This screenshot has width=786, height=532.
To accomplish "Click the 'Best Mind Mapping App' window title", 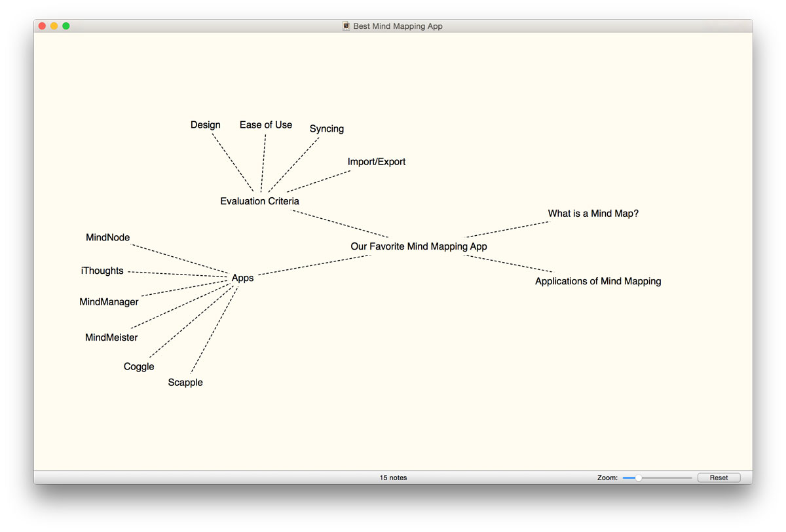I will tap(398, 26).
